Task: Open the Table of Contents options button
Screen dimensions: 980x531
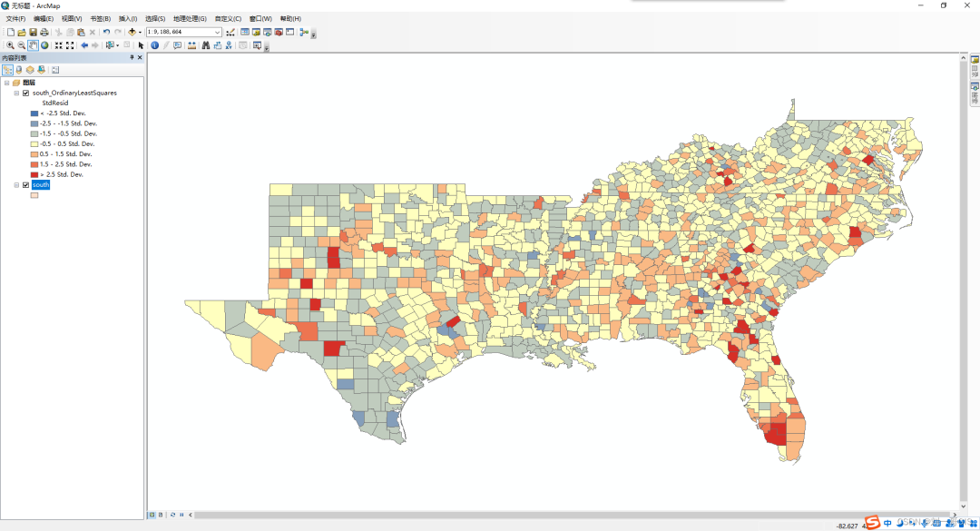Action: (x=55, y=70)
